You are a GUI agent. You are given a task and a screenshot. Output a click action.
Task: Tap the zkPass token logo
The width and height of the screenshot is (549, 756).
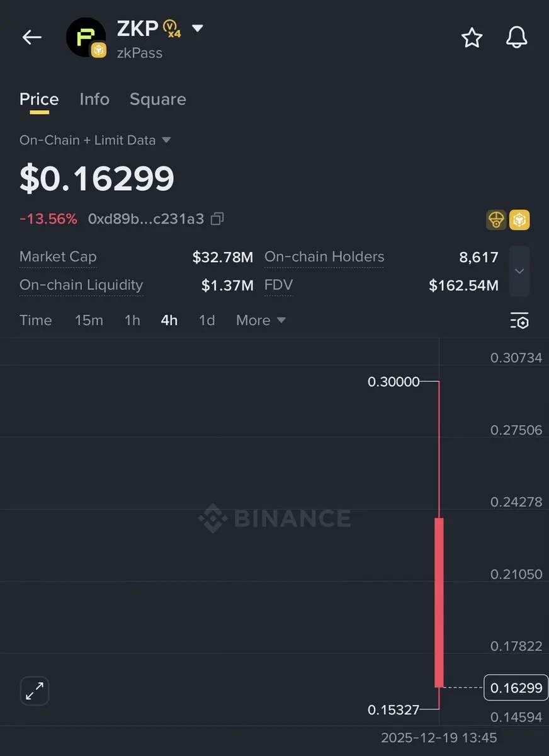pos(86,38)
